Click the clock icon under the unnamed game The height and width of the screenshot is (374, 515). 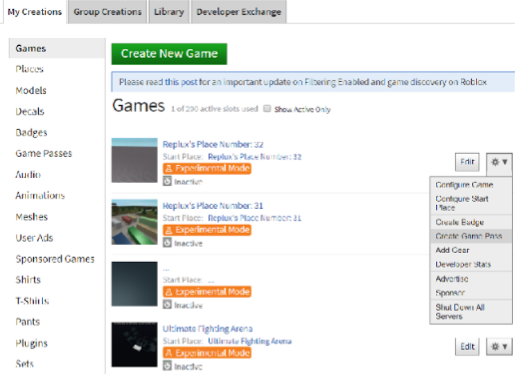[x=167, y=305]
